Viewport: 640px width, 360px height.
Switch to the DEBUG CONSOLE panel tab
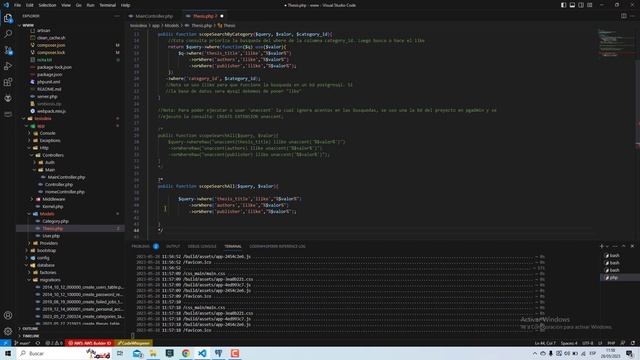pos(202,246)
